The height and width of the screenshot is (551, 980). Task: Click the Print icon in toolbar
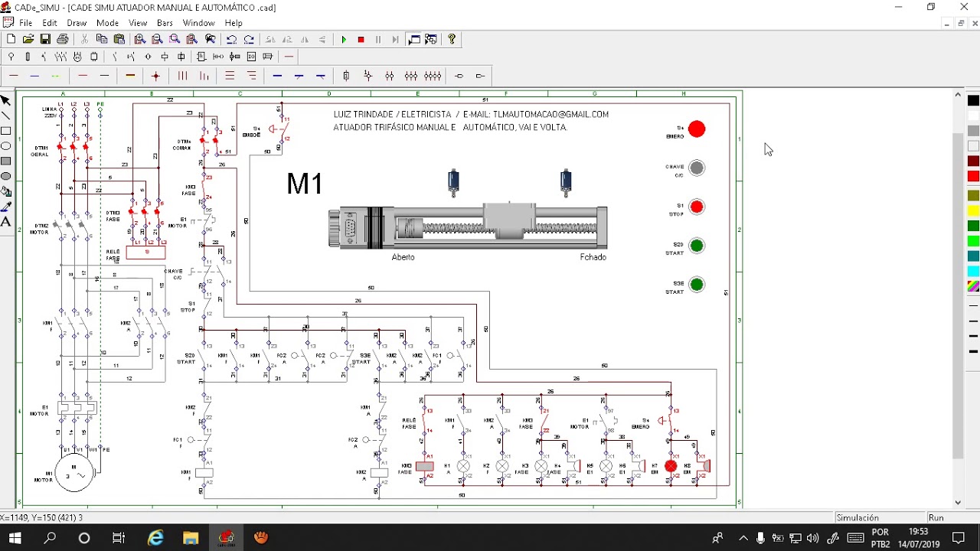point(62,39)
